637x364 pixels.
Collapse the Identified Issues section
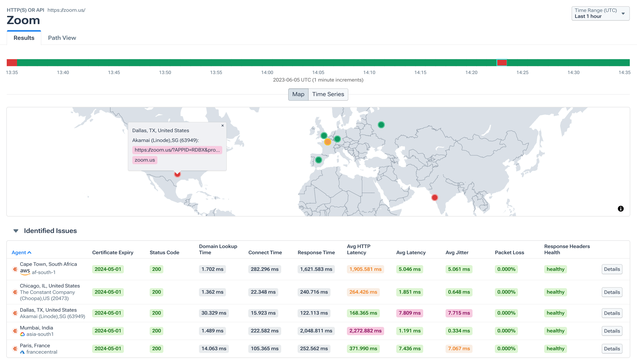(x=15, y=230)
